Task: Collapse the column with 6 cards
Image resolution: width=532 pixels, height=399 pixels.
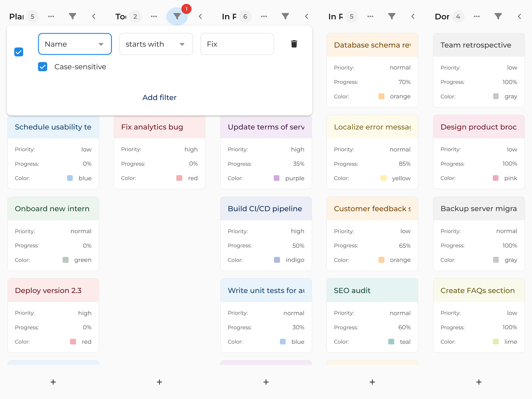Action: coord(307,16)
